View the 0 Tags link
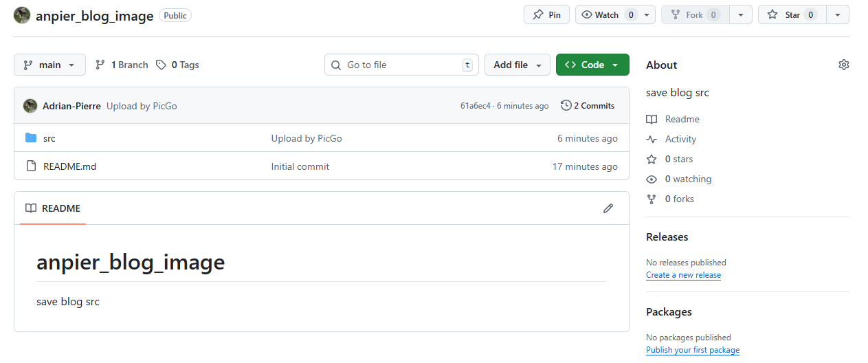The width and height of the screenshot is (868, 363). tap(177, 65)
